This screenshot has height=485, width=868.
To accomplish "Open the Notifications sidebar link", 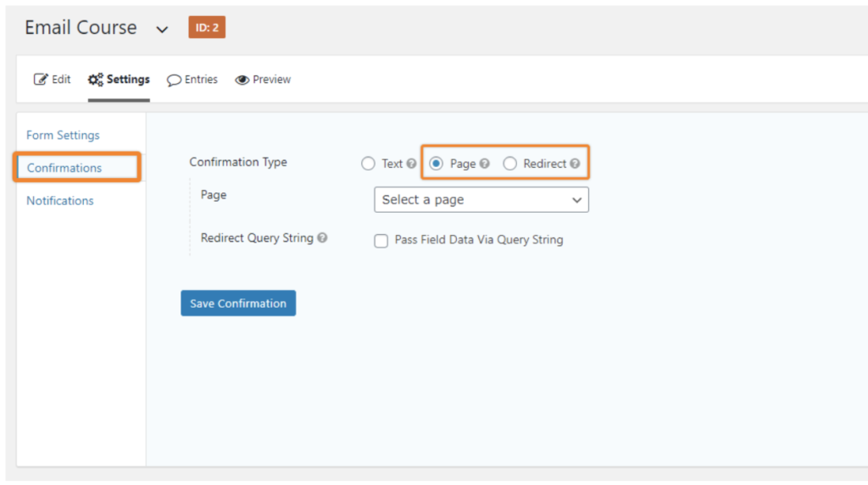I will click(60, 201).
